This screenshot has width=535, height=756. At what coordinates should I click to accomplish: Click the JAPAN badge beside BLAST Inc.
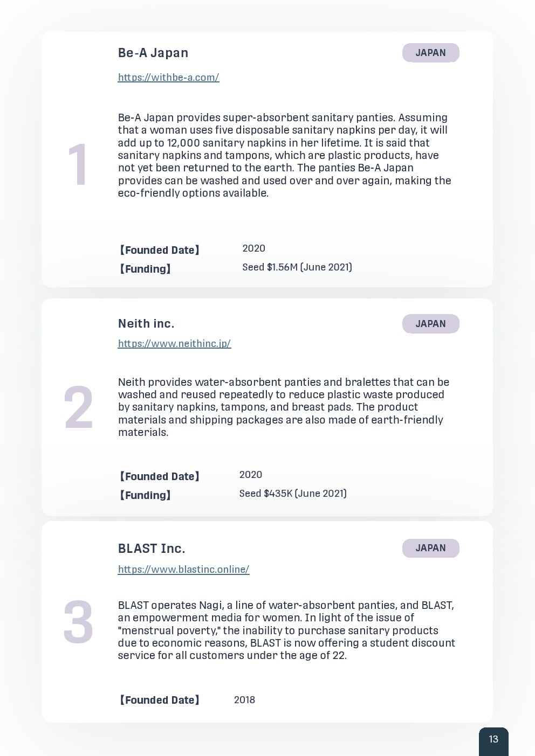coord(430,548)
